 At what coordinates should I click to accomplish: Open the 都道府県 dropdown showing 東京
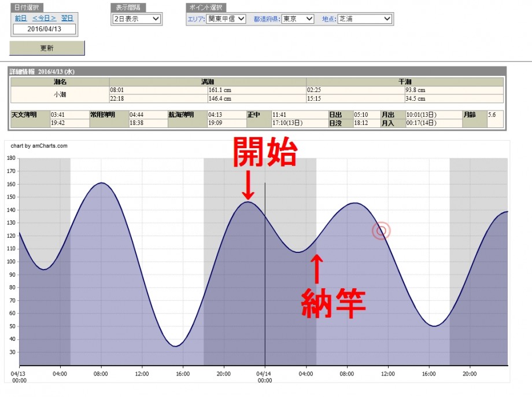[x=298, y=19]
